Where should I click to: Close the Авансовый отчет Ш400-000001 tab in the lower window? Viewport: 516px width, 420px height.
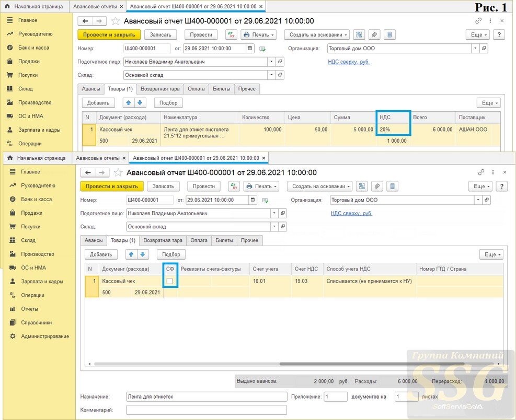coord(263,158)
